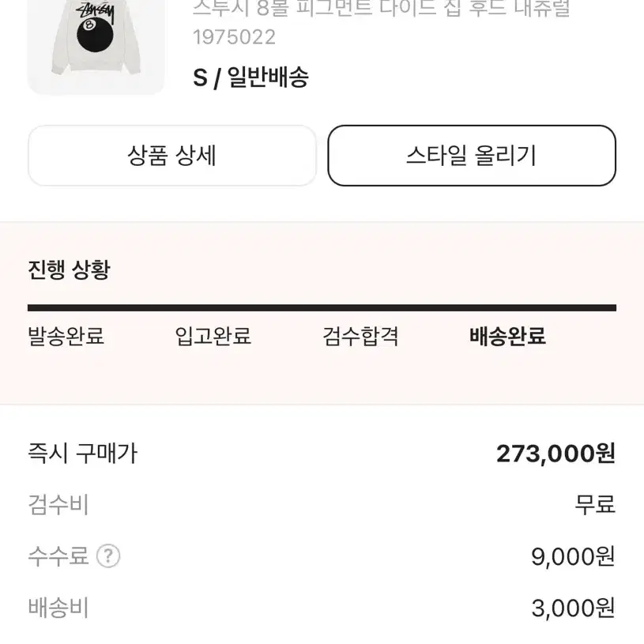The height and width of the screenshot is (644, 644).
Task: Tap the product code 1975022
Action: click(x=234, y=37)
